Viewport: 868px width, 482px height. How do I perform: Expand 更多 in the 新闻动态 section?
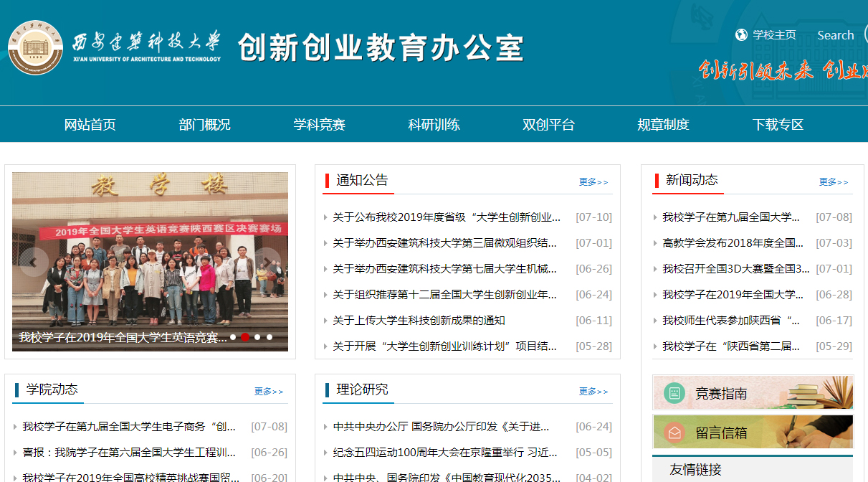coord(833,182)
